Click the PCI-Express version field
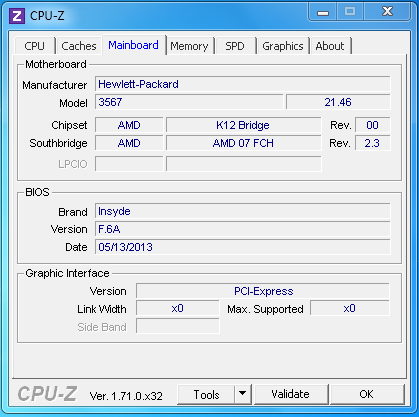 pyautogui.click(x=263, y=291)
